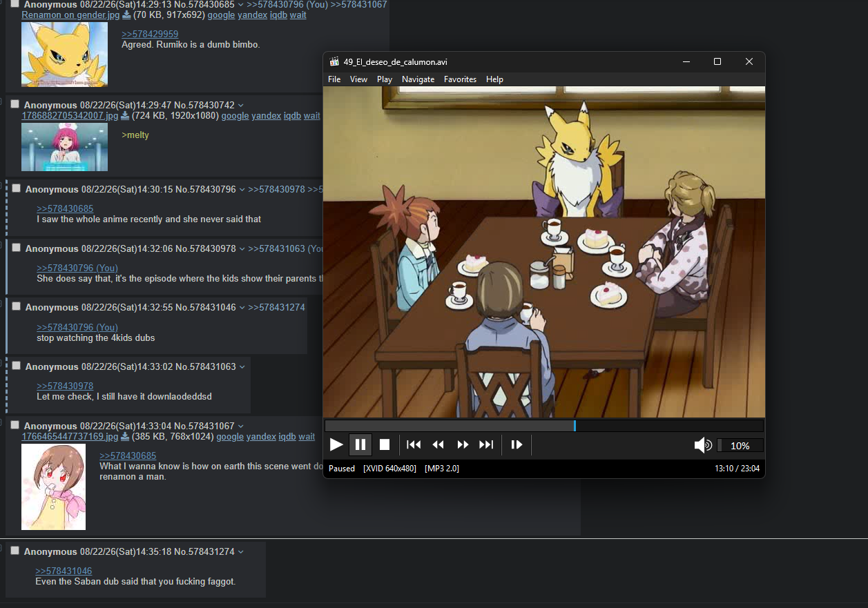Download 1766465447737169.jpg via download icon

click(x=125, y=436)
